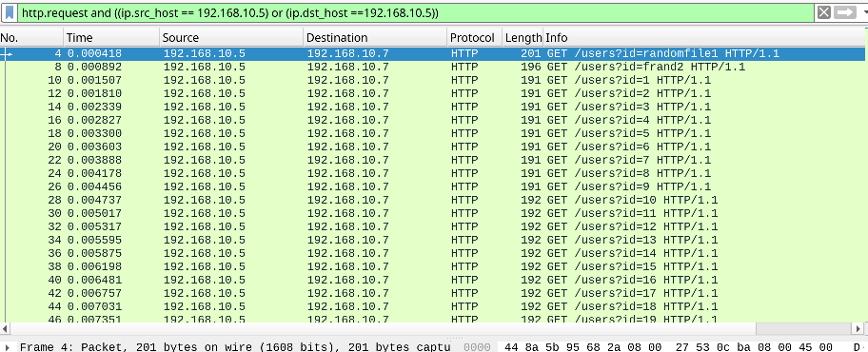The height and width of the screenshot is (352, 868).
Task: Sort by the Length column header
Action: click(523, 38)
